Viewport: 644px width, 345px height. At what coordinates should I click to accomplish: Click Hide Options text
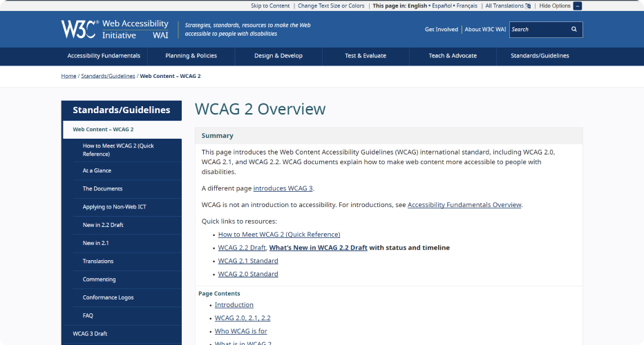(555, 6)
